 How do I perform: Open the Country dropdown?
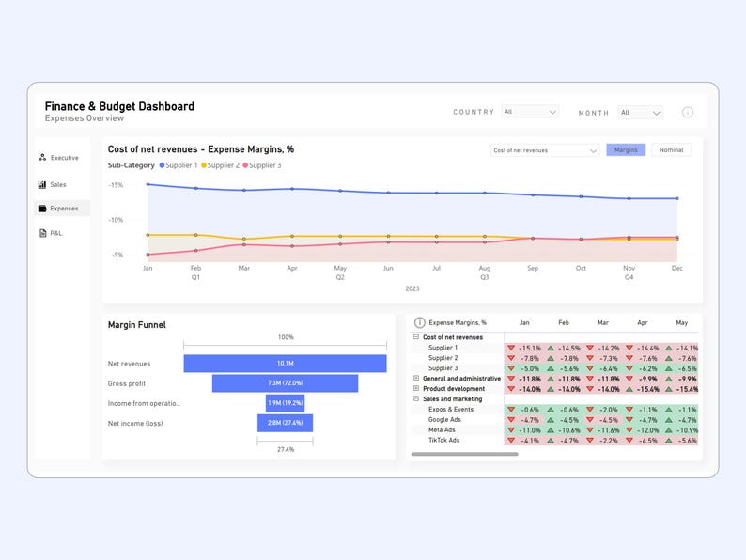coord(530,112)
